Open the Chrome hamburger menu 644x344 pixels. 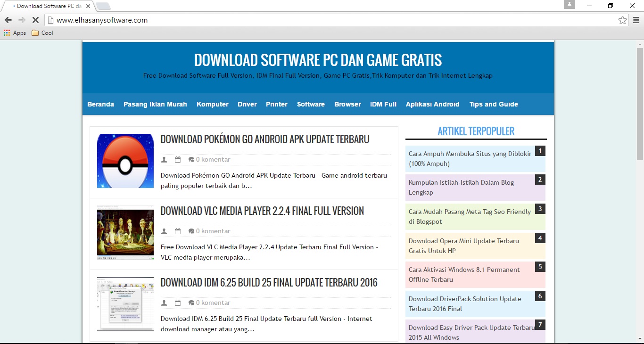point(636,20)
